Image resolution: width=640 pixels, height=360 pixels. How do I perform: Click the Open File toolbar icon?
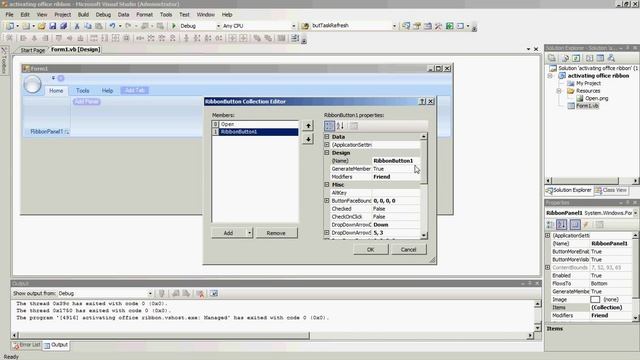41,26
